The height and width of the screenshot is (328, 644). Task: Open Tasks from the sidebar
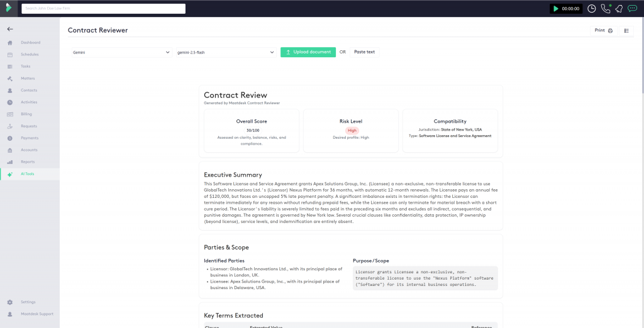click(25, 67)
